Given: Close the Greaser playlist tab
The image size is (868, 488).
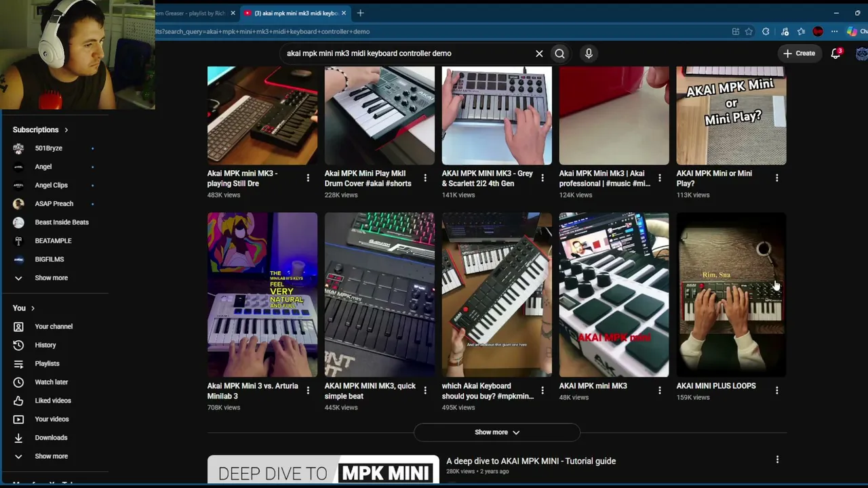Looking at the screenshot, I should 233,13.
